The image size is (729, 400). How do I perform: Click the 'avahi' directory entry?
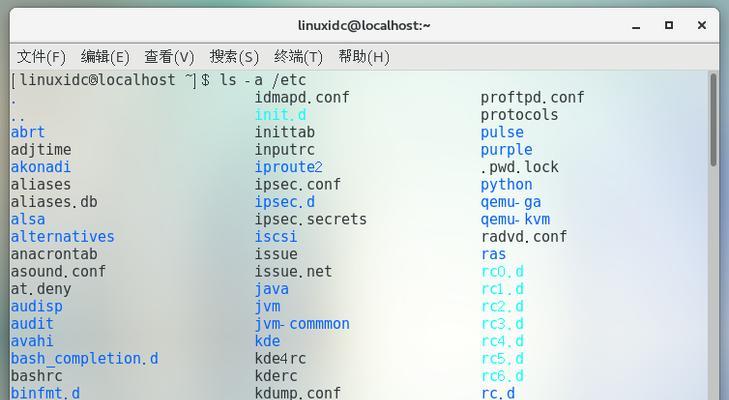point(32,341)
